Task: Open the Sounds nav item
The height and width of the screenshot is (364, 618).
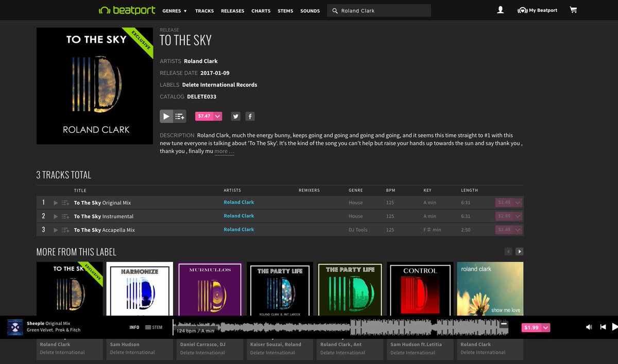Action: [310, 11]
